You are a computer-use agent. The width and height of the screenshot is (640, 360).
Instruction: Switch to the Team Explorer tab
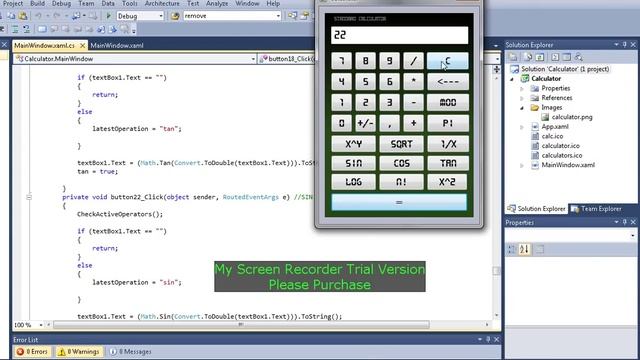(x=596, y=209)
